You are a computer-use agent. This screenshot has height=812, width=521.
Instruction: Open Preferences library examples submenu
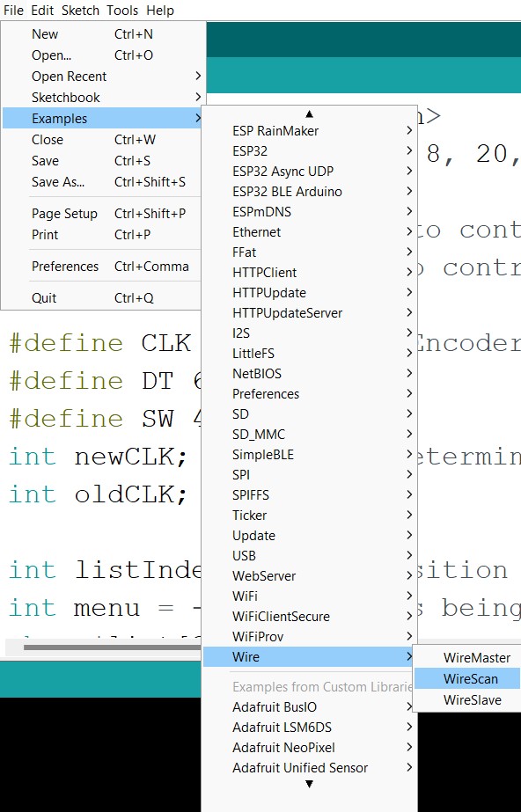tap(309, 394)
